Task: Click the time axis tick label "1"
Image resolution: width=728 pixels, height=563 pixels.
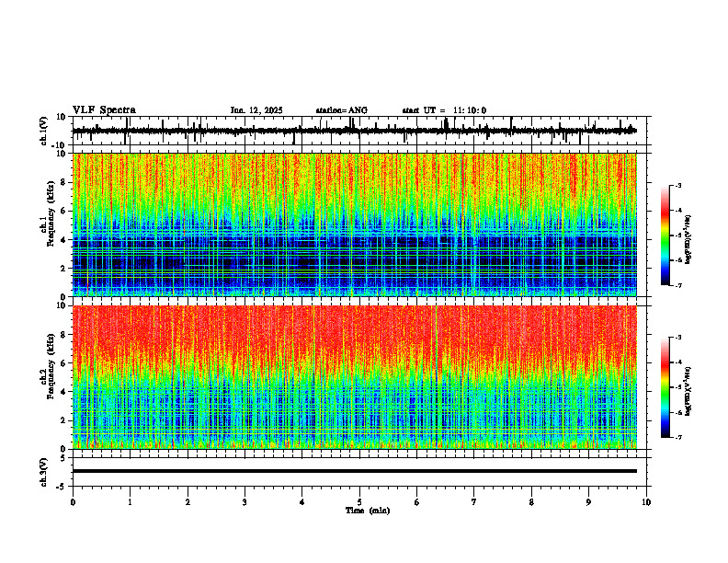Action: pyautogui.click(x=130, y=502)
